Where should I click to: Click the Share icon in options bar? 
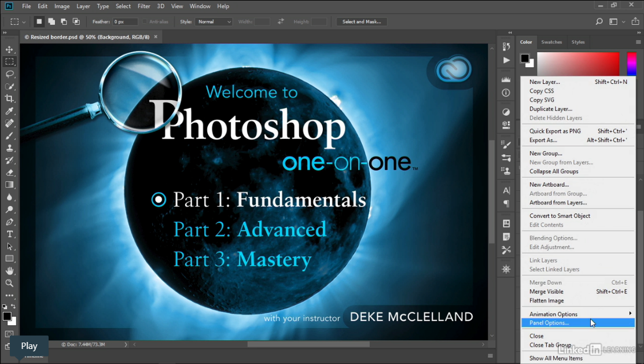click(635, 21)
